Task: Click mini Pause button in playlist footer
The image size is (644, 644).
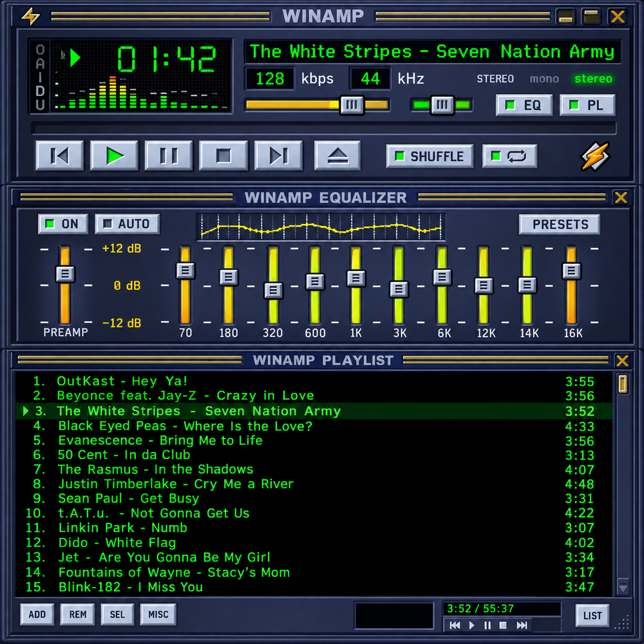Action: click(x=488, y=625)
